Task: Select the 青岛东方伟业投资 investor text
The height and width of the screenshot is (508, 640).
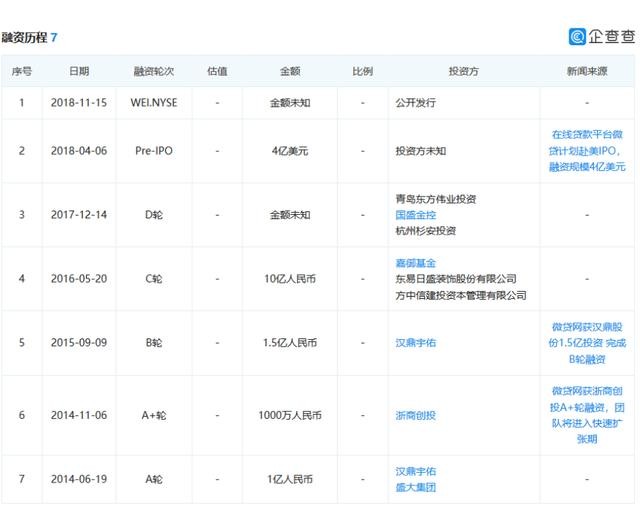Action: 436,199
